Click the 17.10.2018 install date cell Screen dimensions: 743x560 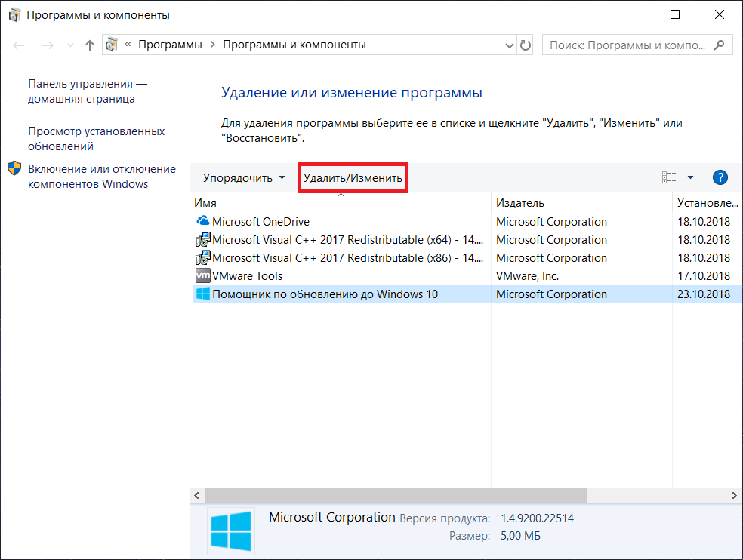point(704,275)
